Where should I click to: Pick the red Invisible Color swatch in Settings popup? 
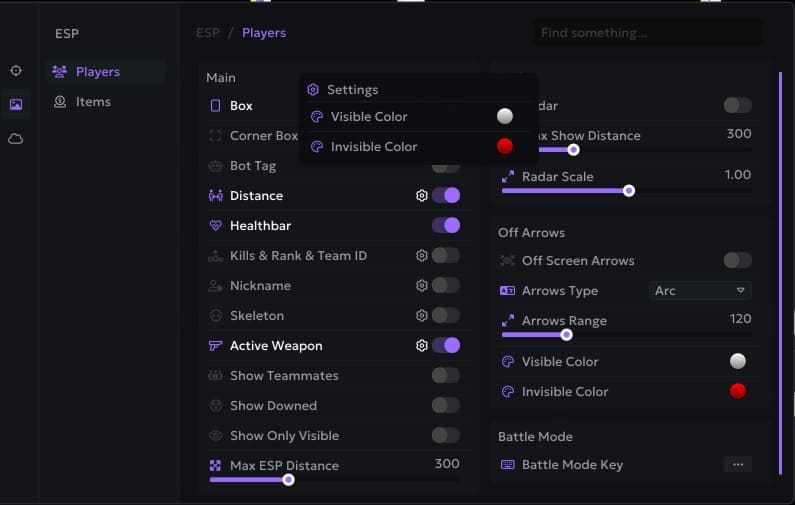(505, 147)
